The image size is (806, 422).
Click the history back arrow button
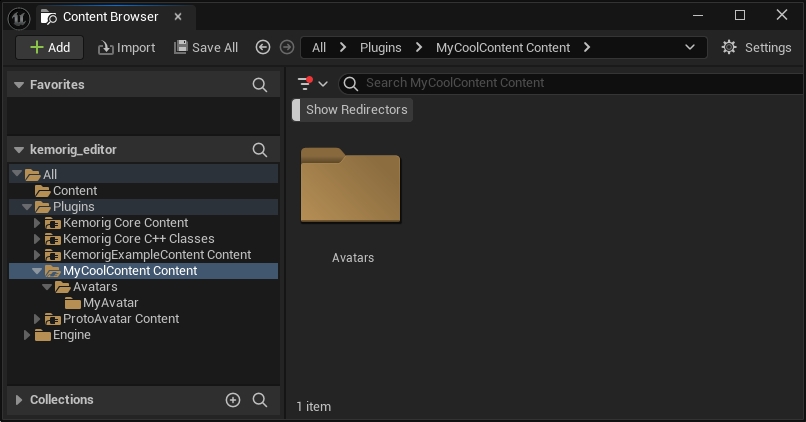click(263, 47)
